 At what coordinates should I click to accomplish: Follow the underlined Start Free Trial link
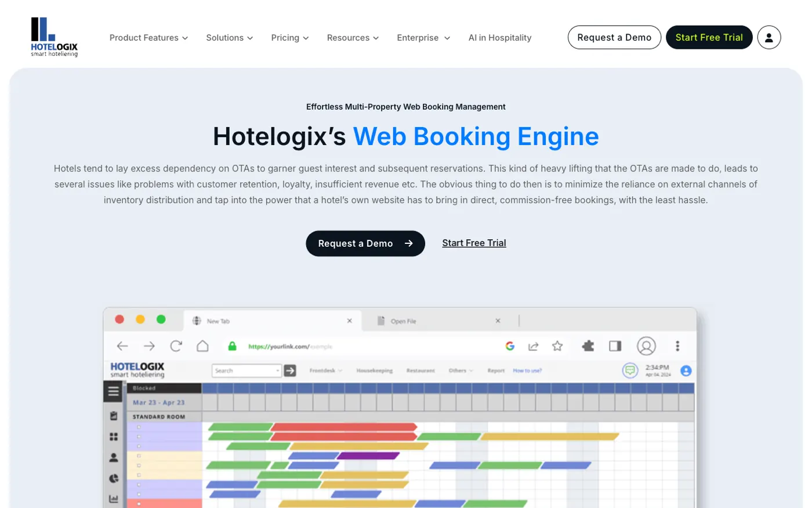pyautogui.click(x=474, y=243)
